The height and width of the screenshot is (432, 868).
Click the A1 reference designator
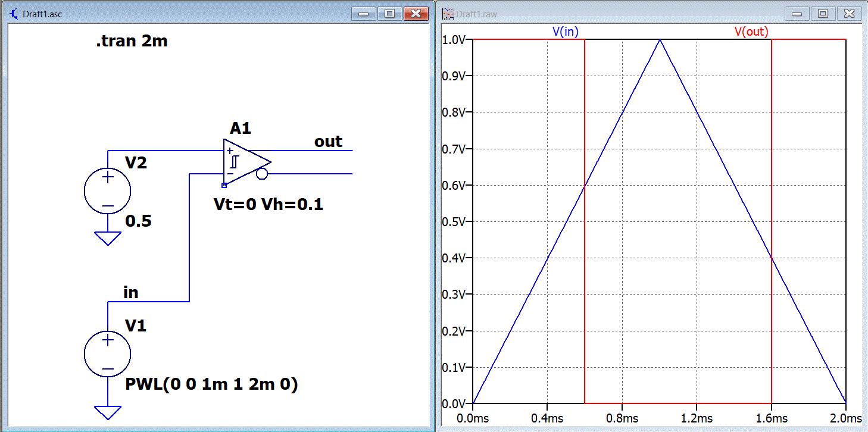pyautogui.click(x=241, y=129)
